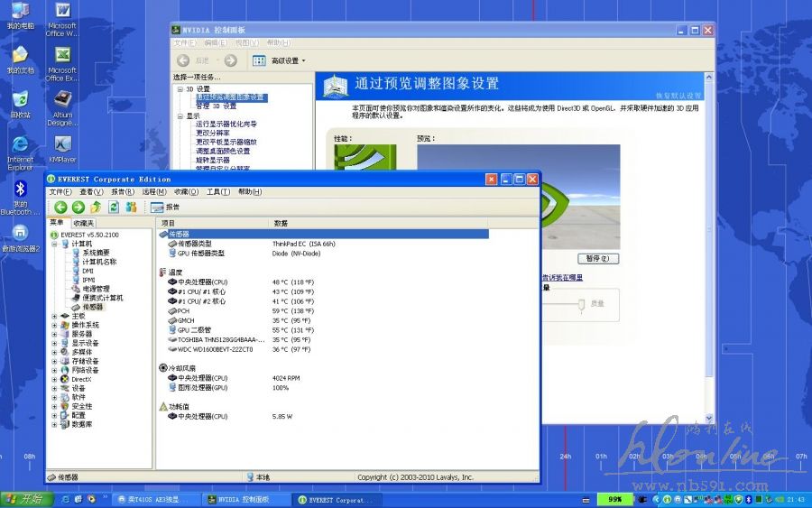Click the 报告 (Report) toolbar button in EVEREST

coord(165,208)
